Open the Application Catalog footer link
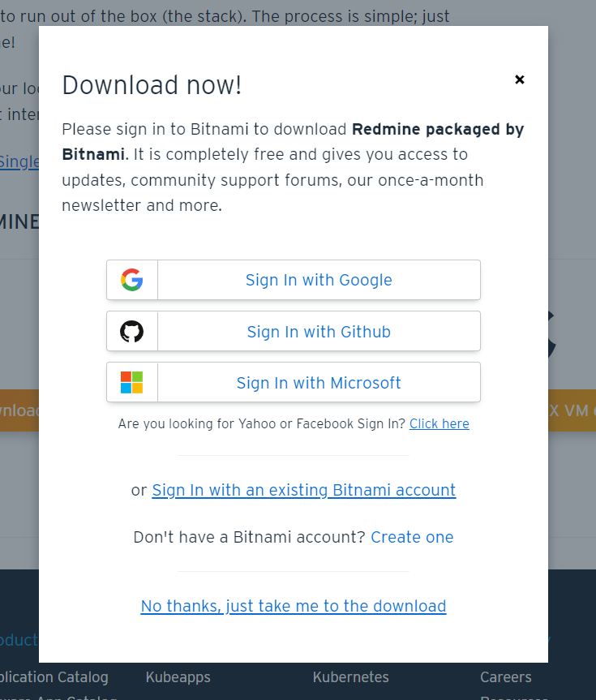Image resolution: width=596 pixels, height=700 pixels. 54,676
